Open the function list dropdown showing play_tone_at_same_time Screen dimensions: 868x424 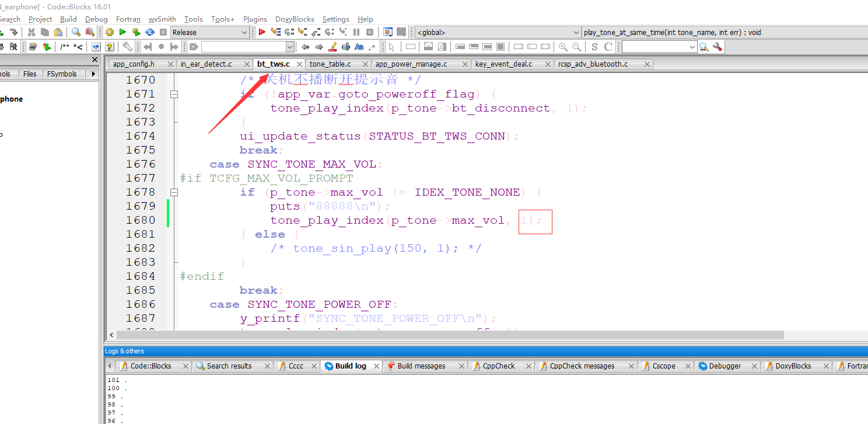point(724,33)
